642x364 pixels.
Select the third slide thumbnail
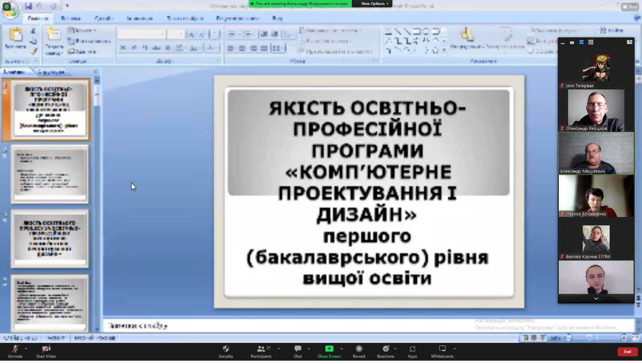[x=49, y=239]
